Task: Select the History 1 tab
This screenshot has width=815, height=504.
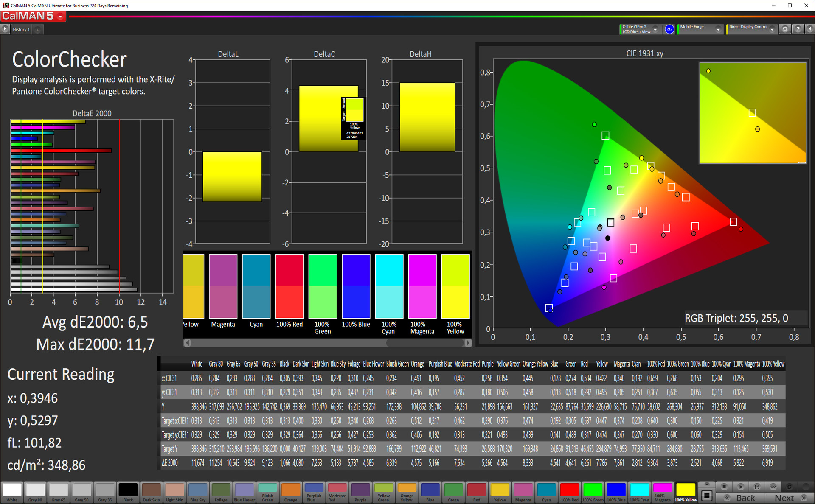Action: [x=21, y=30]
